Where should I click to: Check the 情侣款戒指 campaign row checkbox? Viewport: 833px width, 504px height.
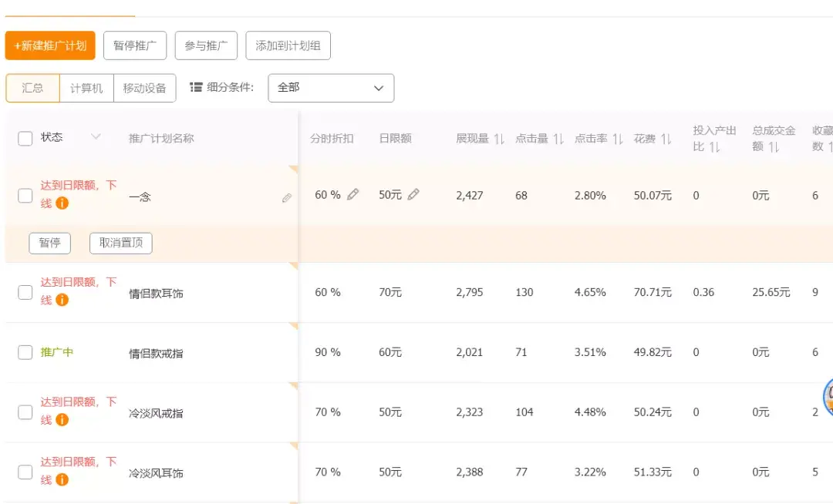(x=25, y=352)
